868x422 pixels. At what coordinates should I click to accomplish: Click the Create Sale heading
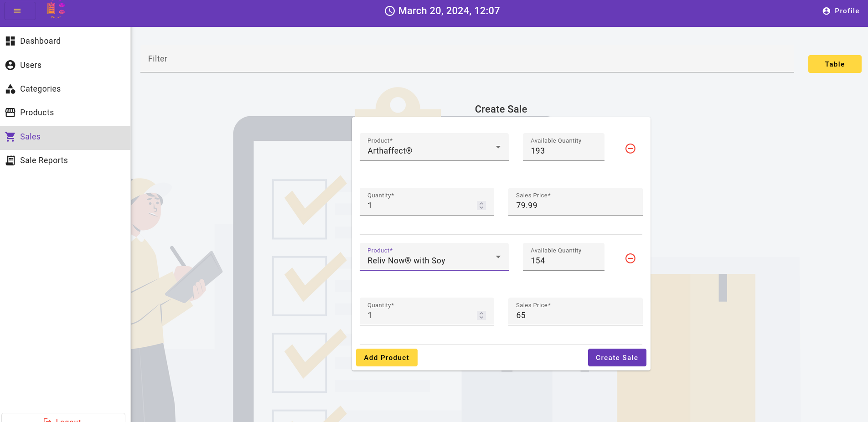(x=501, y=109)
